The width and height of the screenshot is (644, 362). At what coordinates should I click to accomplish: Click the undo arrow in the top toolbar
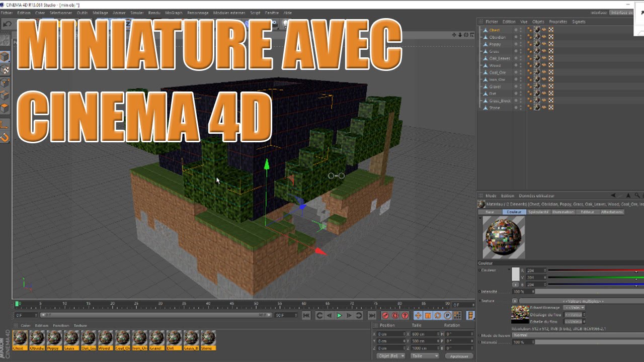[7, 24]
